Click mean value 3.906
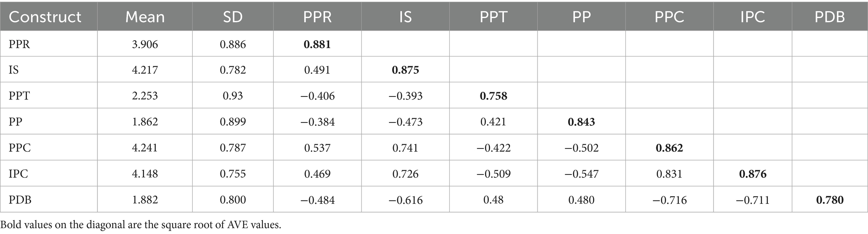The image size is (868, 234). coord(145,44)
